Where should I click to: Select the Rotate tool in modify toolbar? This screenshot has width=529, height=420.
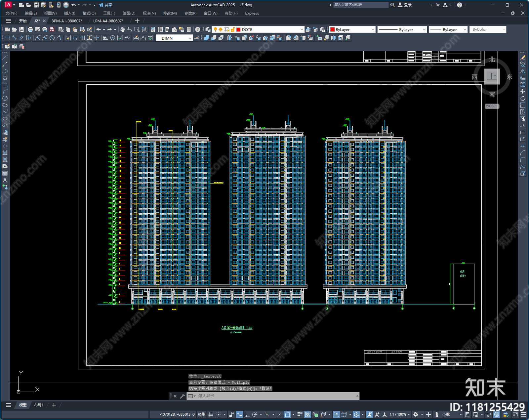(523, 98)
